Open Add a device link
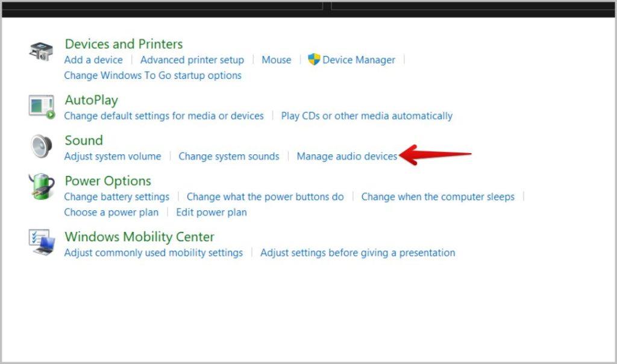This screenshot has width=617, height=364. [x=93, y=60]
